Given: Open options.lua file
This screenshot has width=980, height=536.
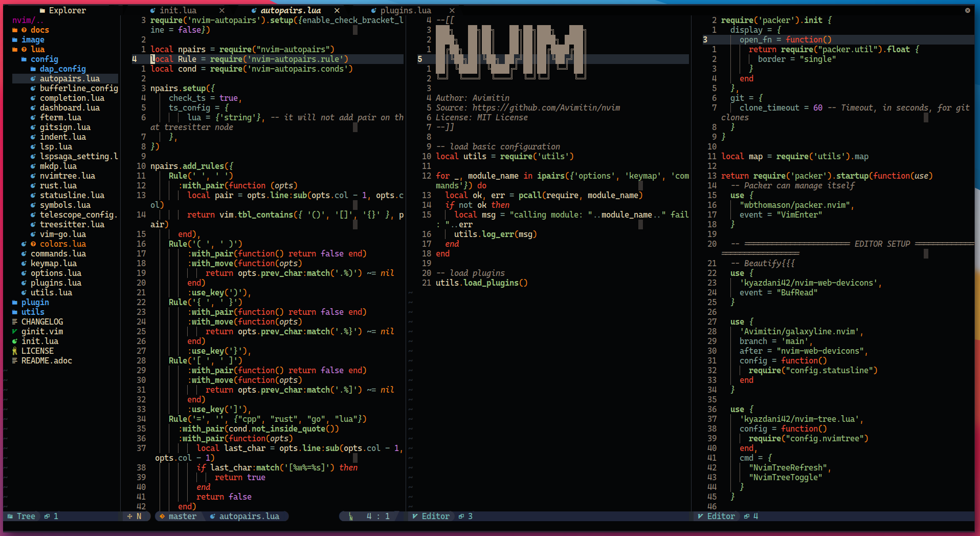Looking at the screenshot, I should [x=56, y=273].
